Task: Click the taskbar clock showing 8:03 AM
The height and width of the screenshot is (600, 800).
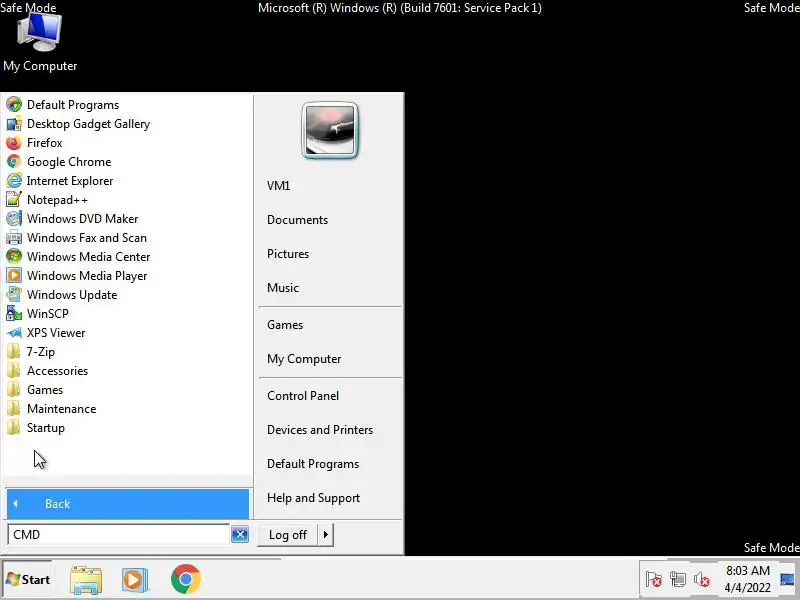Action: click(x=747, y=579)
